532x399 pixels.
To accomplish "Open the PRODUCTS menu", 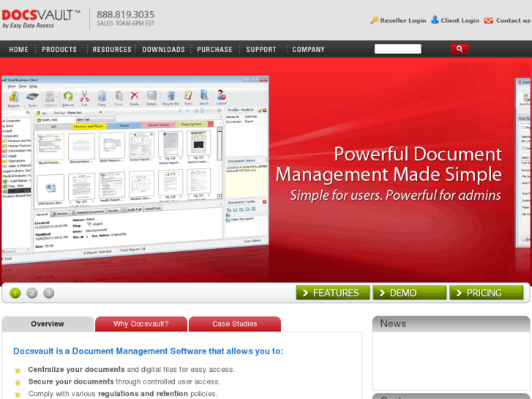I will (x=59, y=49).
